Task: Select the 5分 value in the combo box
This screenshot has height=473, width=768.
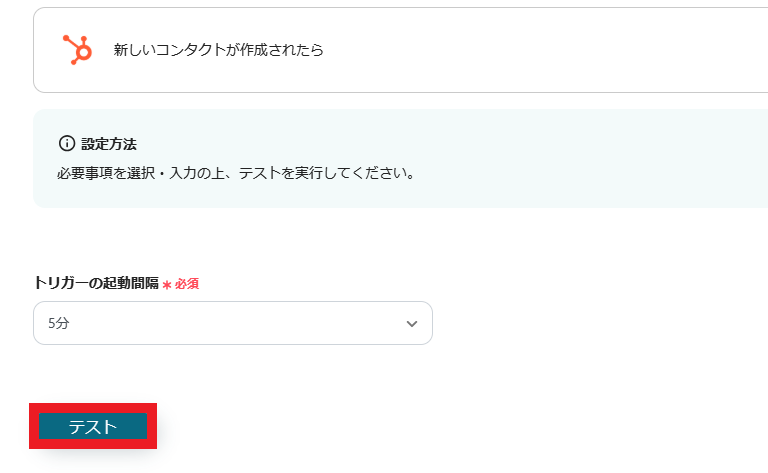Action: coord(59,324)
